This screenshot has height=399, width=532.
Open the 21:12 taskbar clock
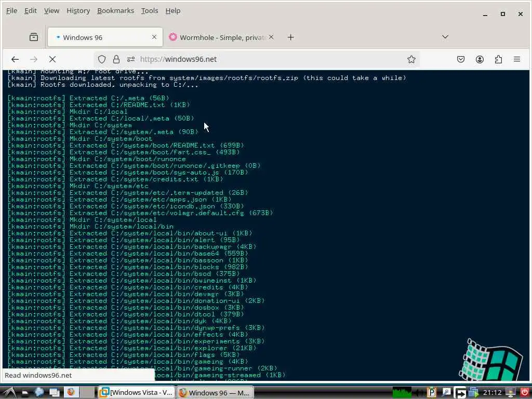[x=492, y=393]
